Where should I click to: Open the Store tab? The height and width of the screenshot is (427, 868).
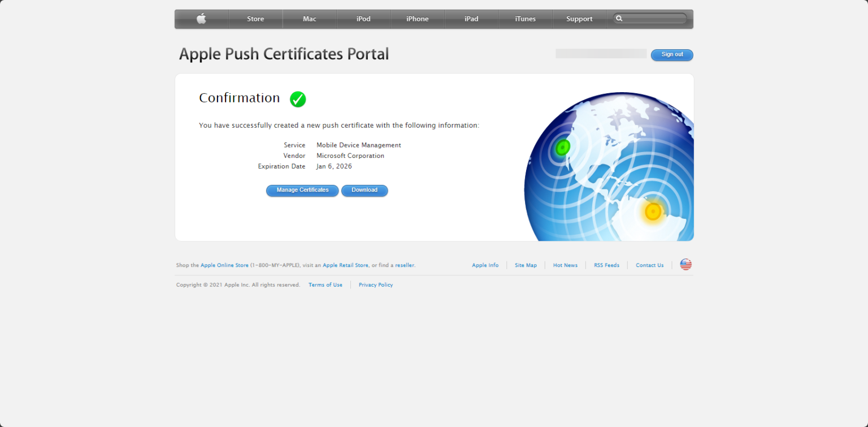[255, 19]
